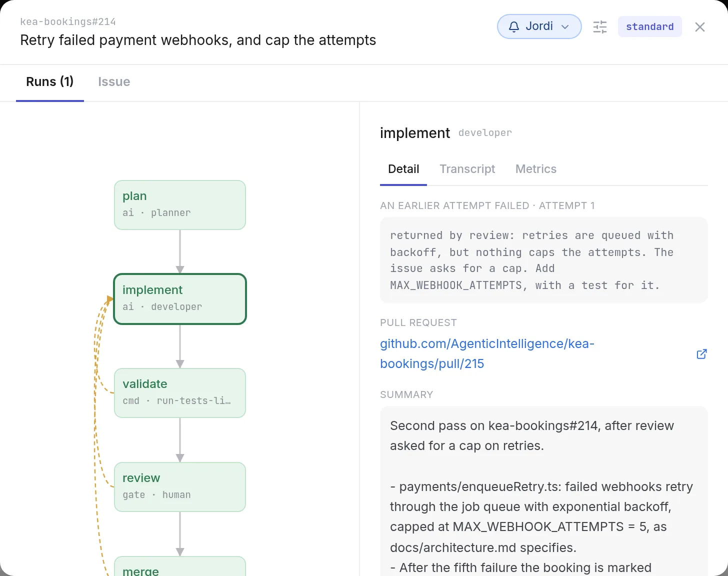Click the bell icon next to Jordi
The image size is (728, 576).
pyautogui.click(x=514, y=27)
